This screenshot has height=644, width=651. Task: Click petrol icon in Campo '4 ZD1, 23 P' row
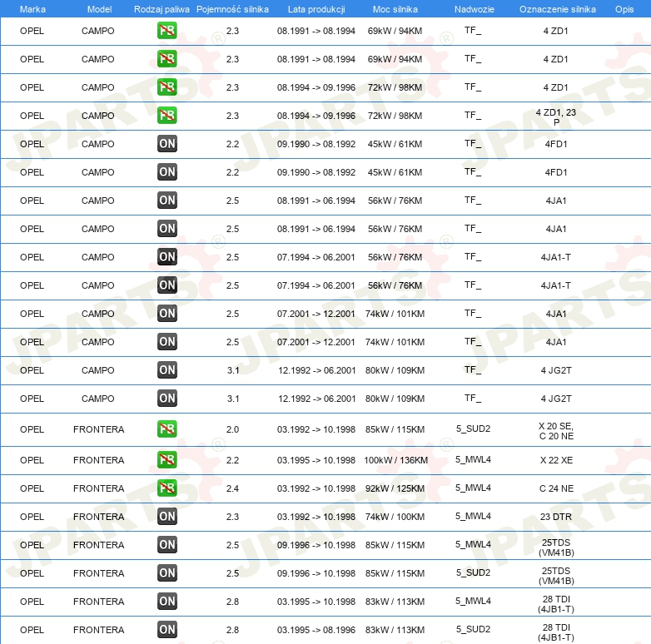tap(166, 116)
